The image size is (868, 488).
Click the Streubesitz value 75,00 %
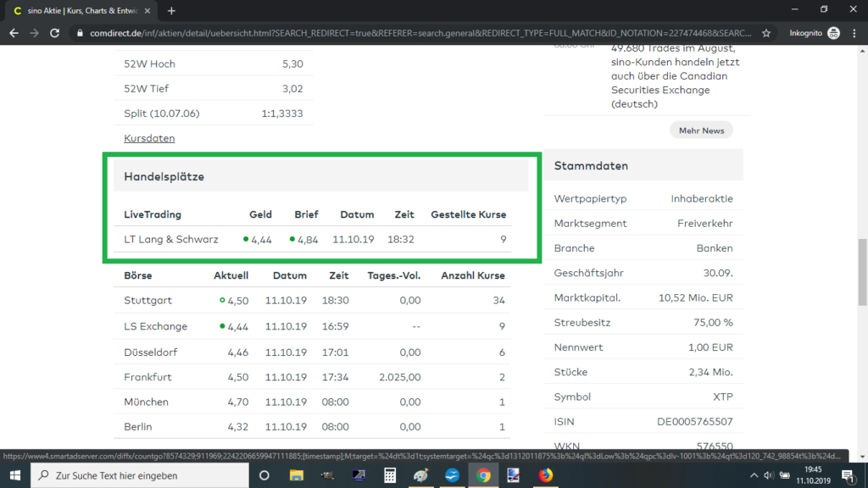coord(713,323)
